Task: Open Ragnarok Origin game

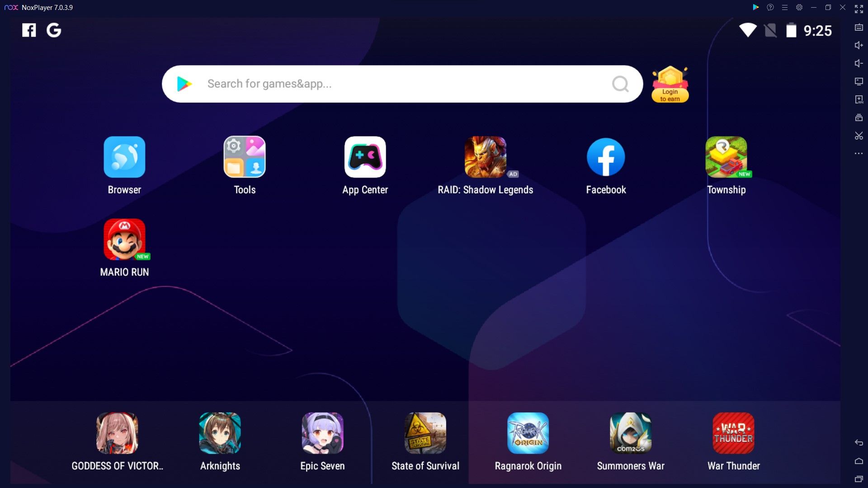Action: click(528, 433)
